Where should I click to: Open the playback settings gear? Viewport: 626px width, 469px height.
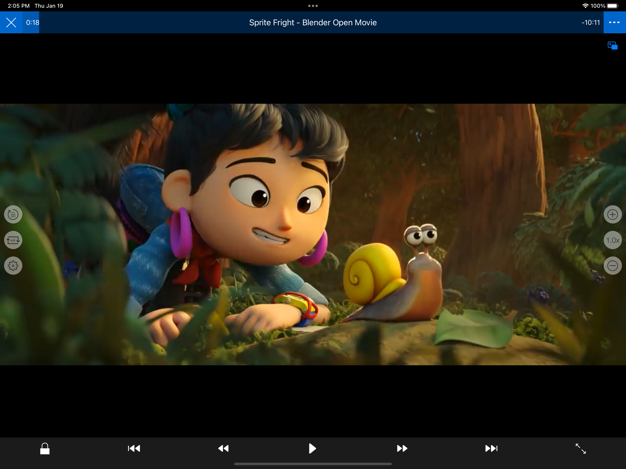coord(13,265)
